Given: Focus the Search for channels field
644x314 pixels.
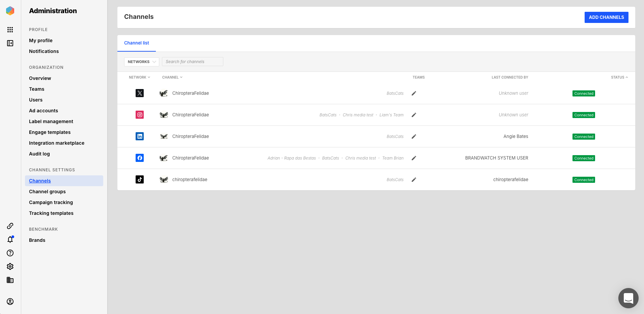Looking at the screenshot, I should (x=192, y=62).
